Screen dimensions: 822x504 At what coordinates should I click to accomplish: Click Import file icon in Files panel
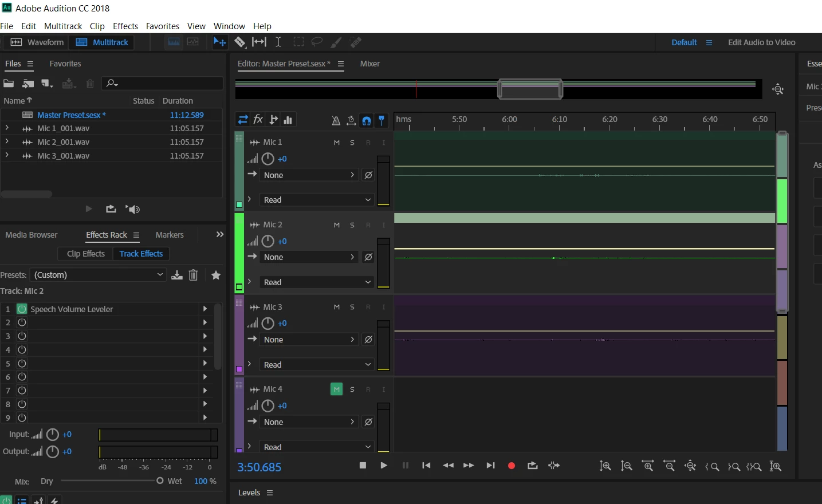pyautogui.click(x=28, y=84)
